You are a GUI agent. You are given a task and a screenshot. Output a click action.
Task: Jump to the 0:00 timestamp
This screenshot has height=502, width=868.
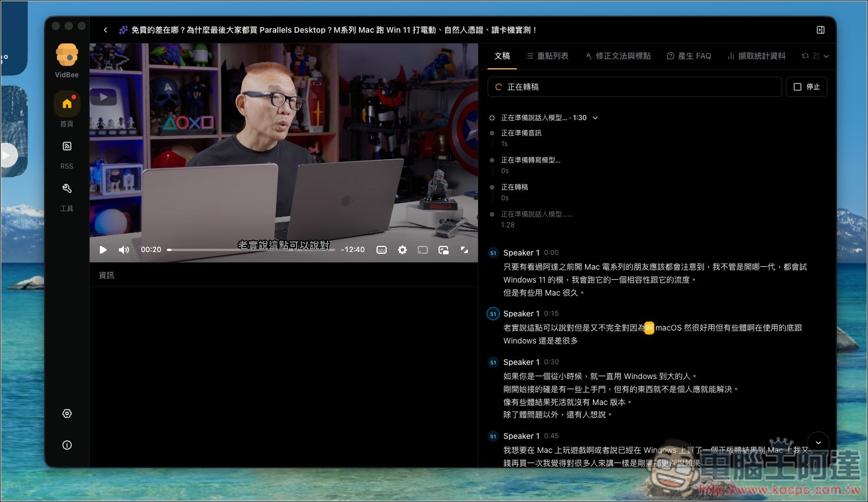[551, 253]
